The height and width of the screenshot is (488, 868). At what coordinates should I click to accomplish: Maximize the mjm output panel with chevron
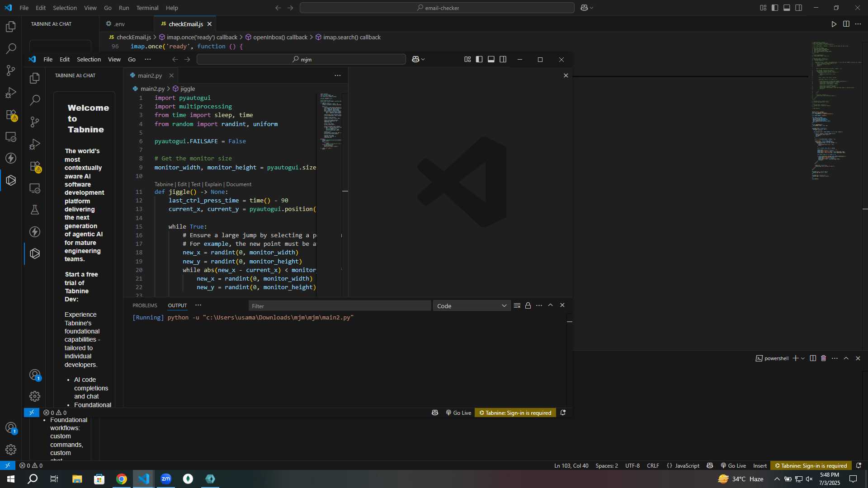550,305
